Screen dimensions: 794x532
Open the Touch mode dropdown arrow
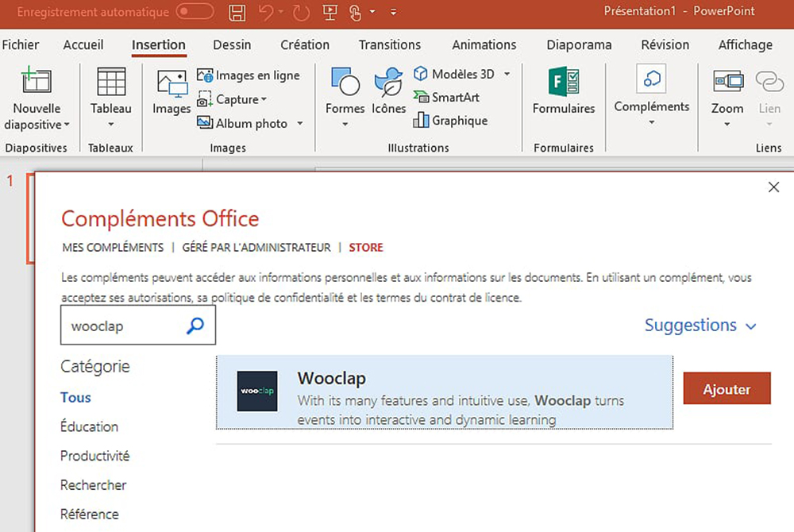tap(372, 12)
